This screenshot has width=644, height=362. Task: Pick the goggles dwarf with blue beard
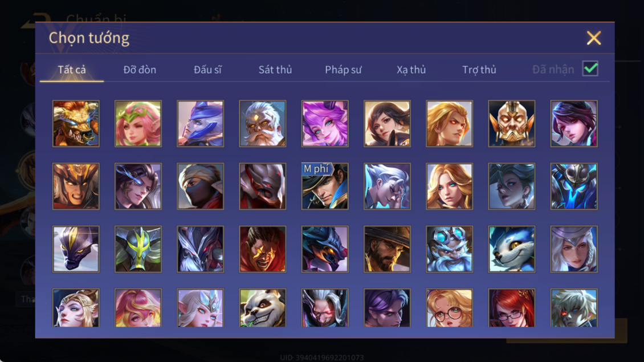449,249
